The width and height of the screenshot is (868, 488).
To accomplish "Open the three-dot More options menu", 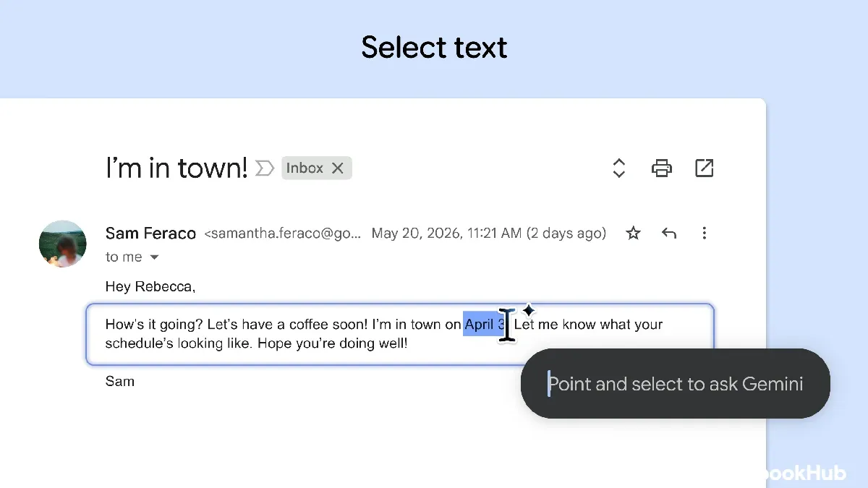I will coord(705,233).
